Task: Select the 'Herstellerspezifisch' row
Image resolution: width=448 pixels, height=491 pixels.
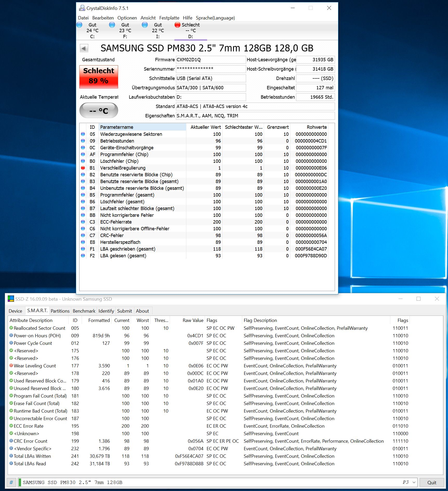Action: 204,242
